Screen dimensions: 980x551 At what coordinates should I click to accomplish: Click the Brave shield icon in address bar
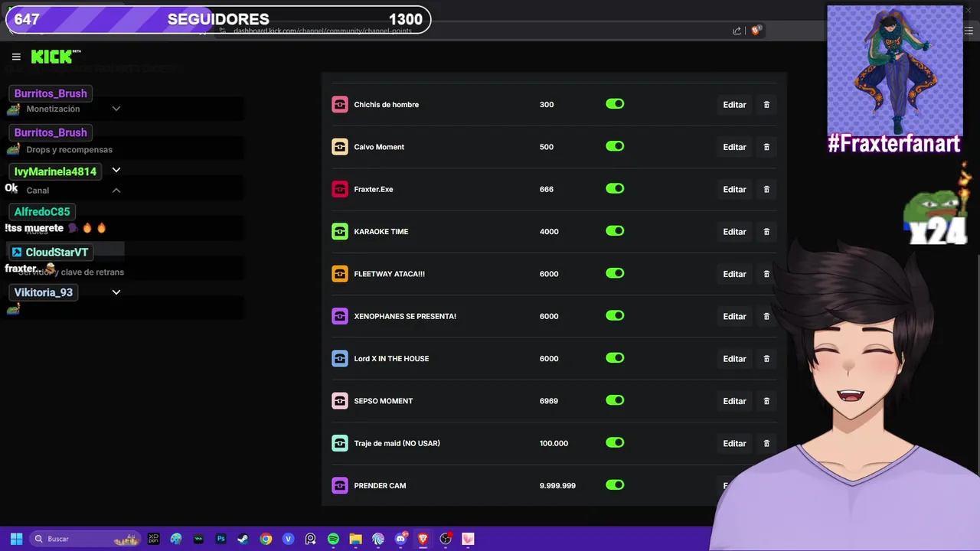pos(756,31)
